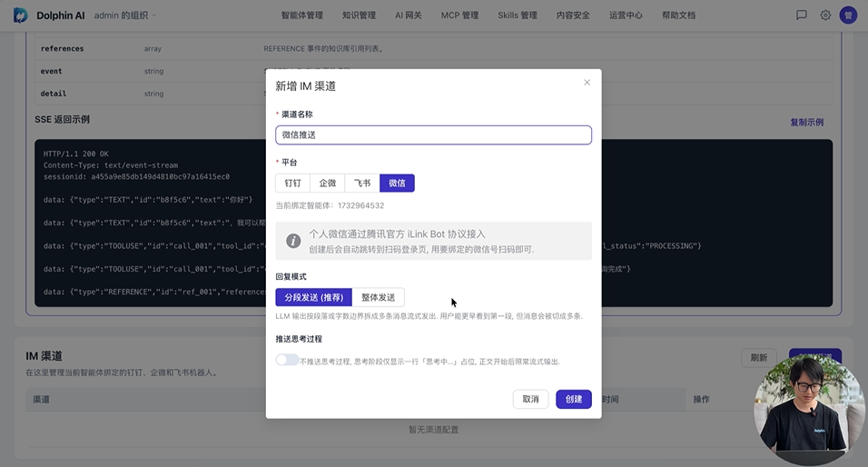Choose 整体发送 reply mode
This screenshot has height=467, width=868.
pyautogui.click(x=378, y=297)
